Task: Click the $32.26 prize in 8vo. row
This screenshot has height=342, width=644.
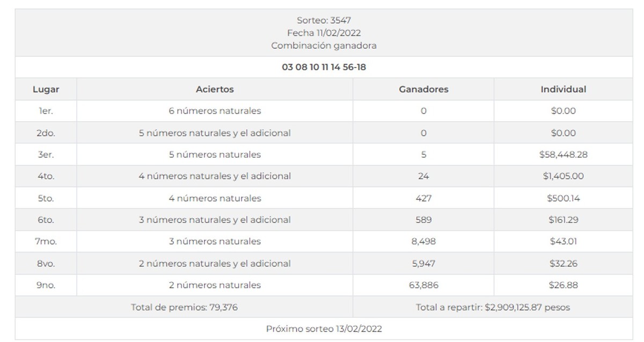Action: 563,264
